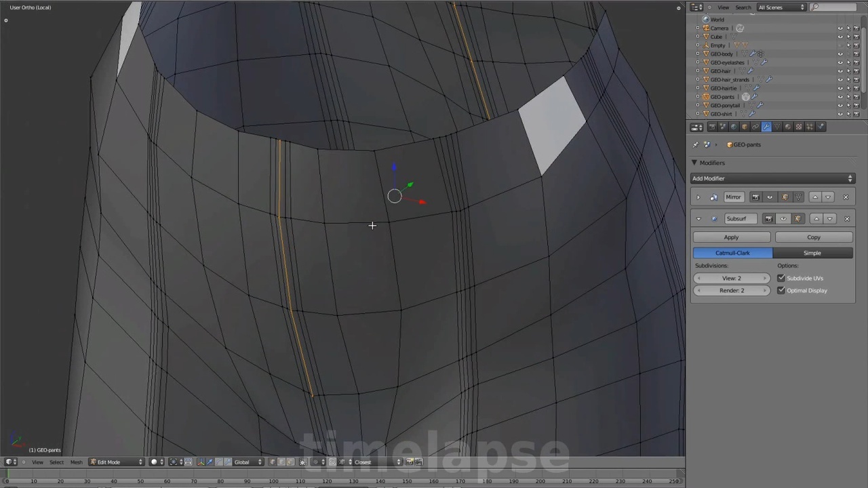Switch subdivision type to Simple
Screen dimensions: 868x488
tap(812, 253)
